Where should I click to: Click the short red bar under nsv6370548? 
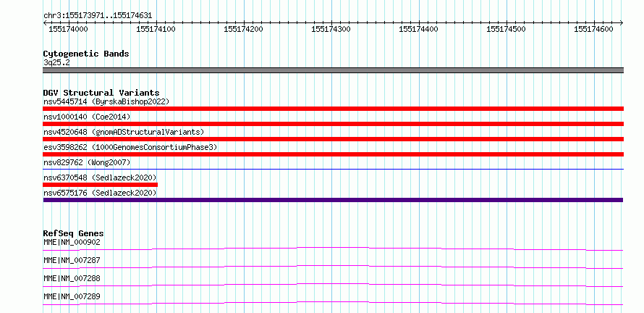100,185
